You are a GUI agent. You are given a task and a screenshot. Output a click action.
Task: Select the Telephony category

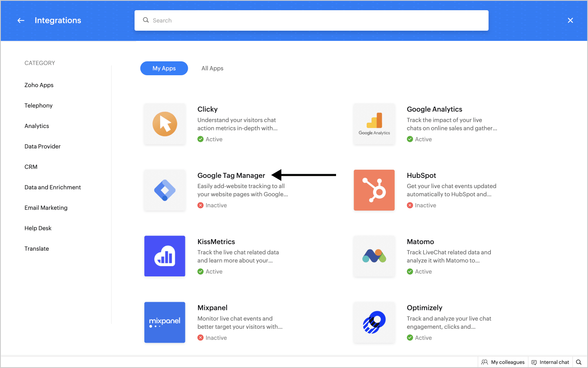(x=38, y=105)
